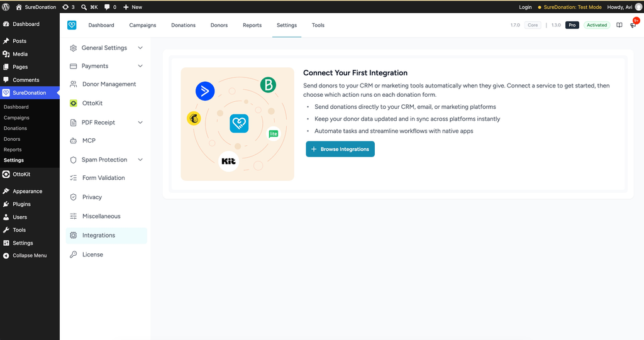644x340 pixels.
Task: Click the MCP robot icon
Action: [73, 140]
